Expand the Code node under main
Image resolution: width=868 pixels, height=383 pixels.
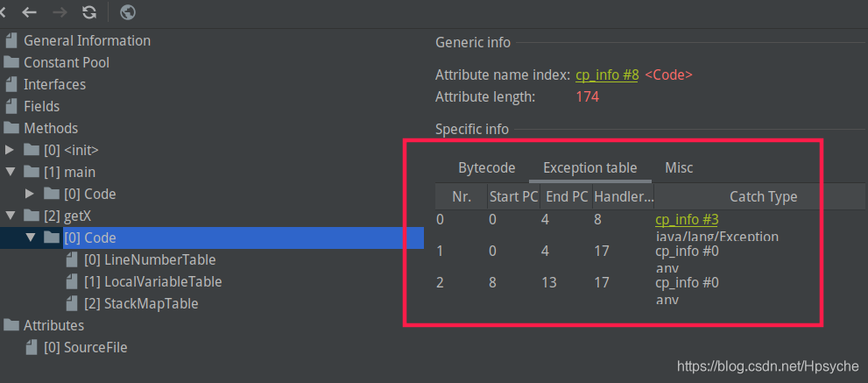coord(30,194)
